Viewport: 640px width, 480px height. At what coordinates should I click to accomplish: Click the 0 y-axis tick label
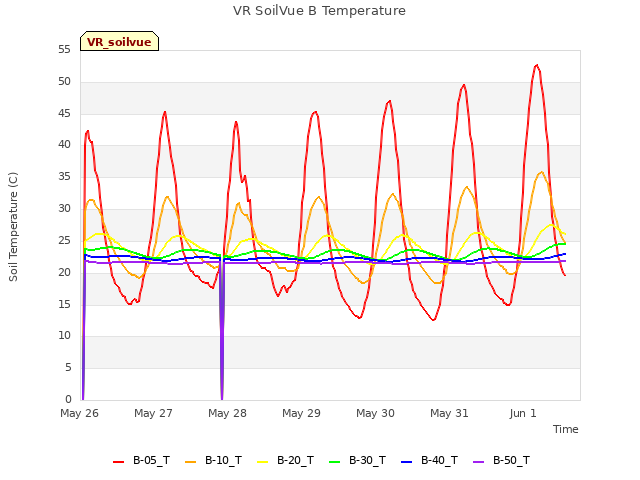pyautogui.click(x=68, y=399)
